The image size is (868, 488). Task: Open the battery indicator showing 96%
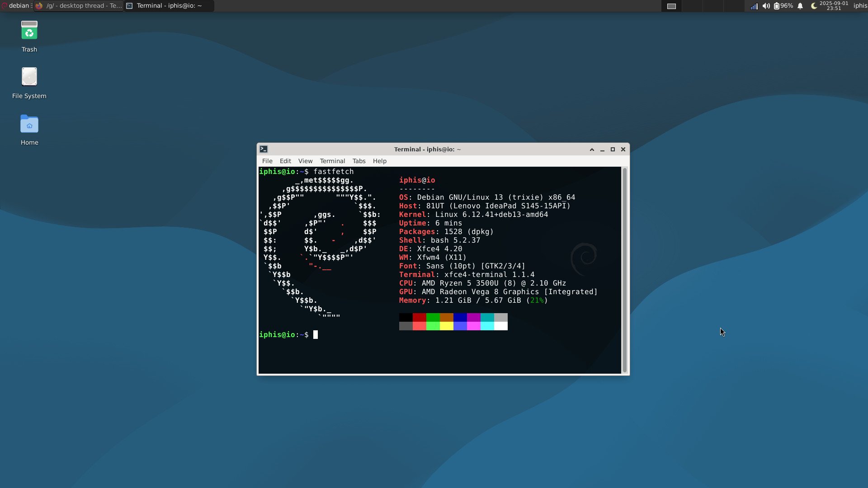[x=783, y=6]
